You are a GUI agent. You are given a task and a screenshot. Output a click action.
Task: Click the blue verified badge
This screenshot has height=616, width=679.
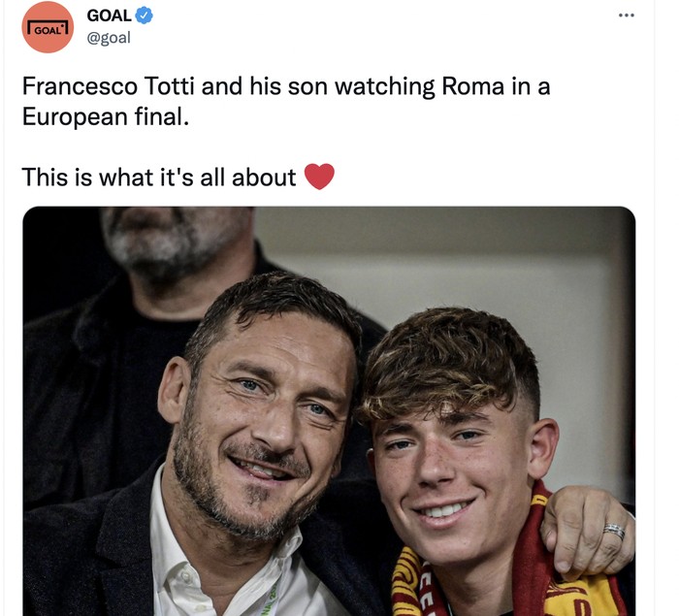[x=144, y=16]
